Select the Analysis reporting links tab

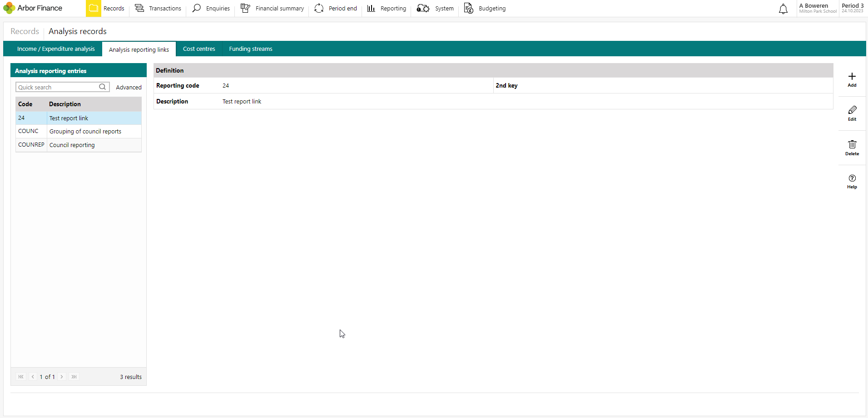139,49
